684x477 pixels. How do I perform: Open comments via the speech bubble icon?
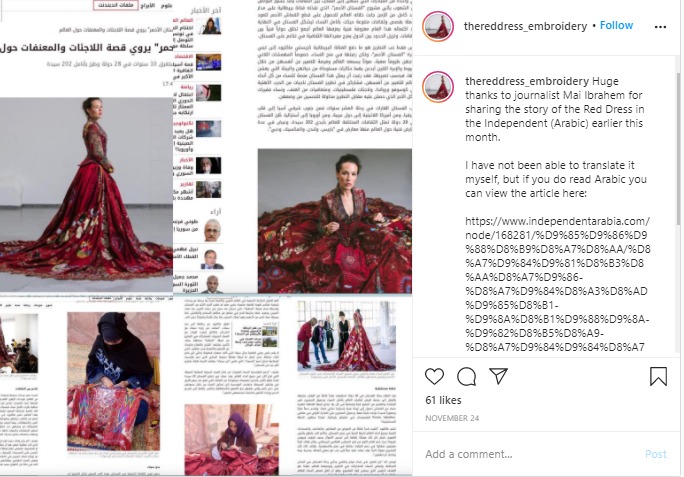click(x=466, y=376)
